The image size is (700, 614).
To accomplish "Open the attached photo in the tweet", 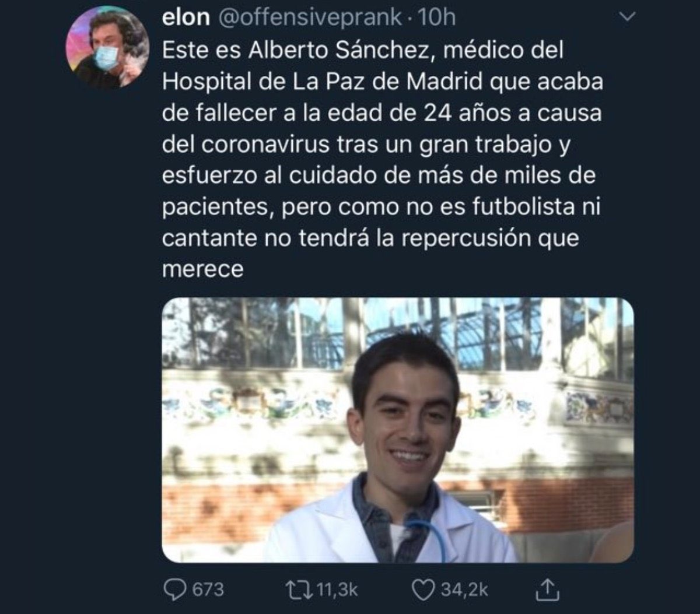I will (x=397, y=430).
